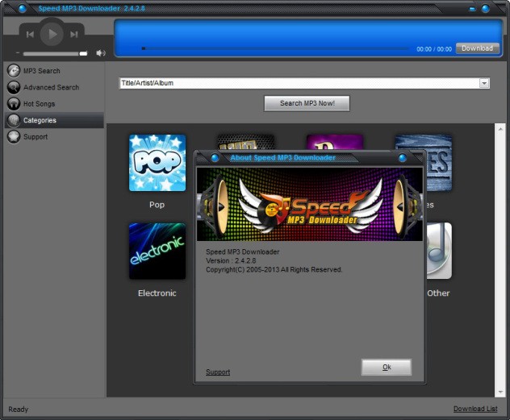The height and width of the screenshot is (420, 510).
Task: Click the playback progress bar
Action: coord(275,48)
